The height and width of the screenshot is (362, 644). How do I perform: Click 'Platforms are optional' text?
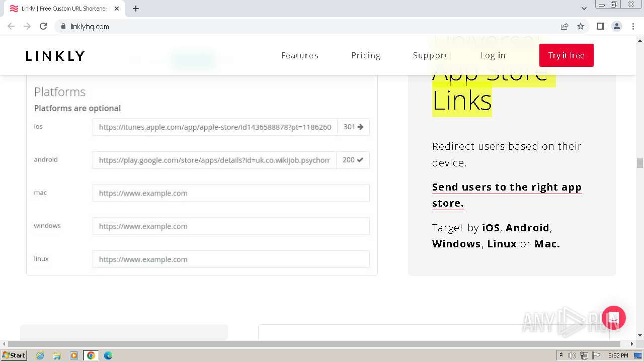point(77,108)
